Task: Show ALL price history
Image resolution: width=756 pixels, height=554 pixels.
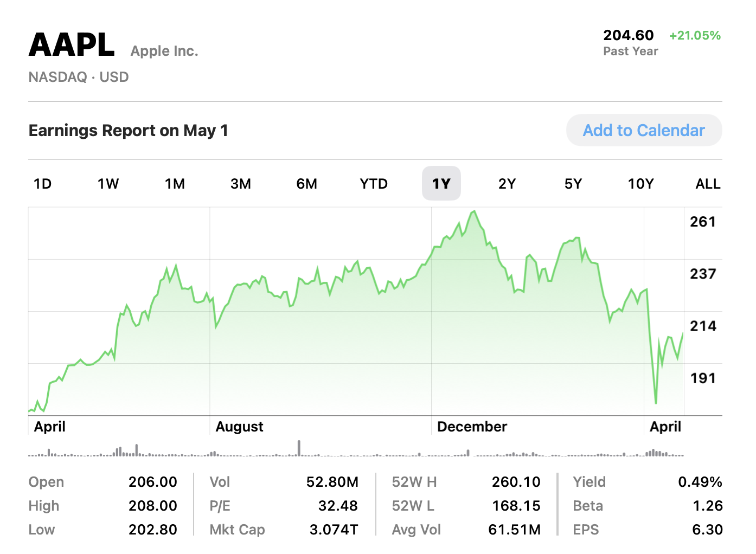Action: 708,184
